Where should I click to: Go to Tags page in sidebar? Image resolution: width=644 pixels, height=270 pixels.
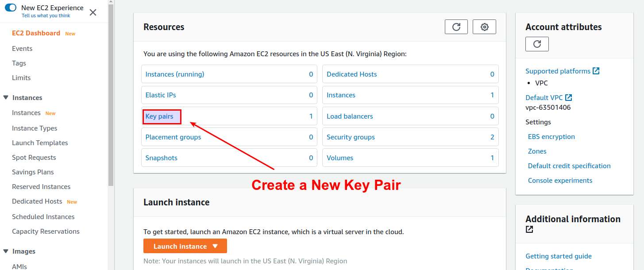pos(19,63)
